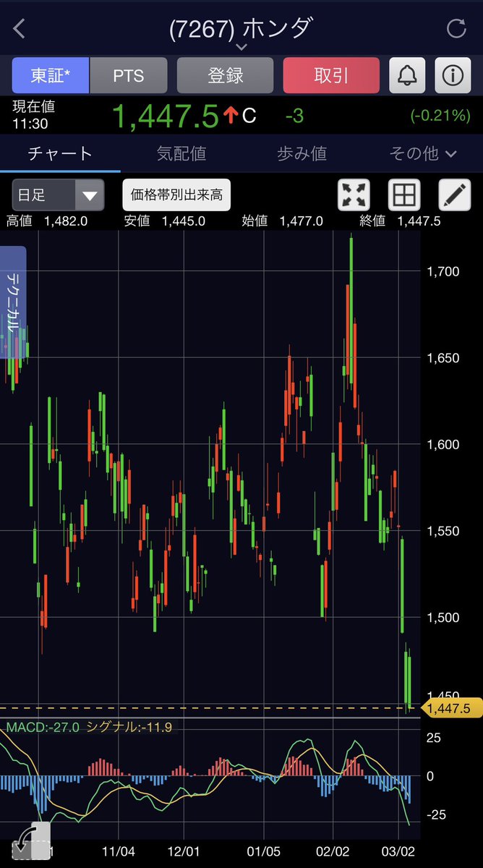Screen dimensions: 483x868
Task: Expand chart to fullscreen with arrows icon
Action: (x=354, y=195)
